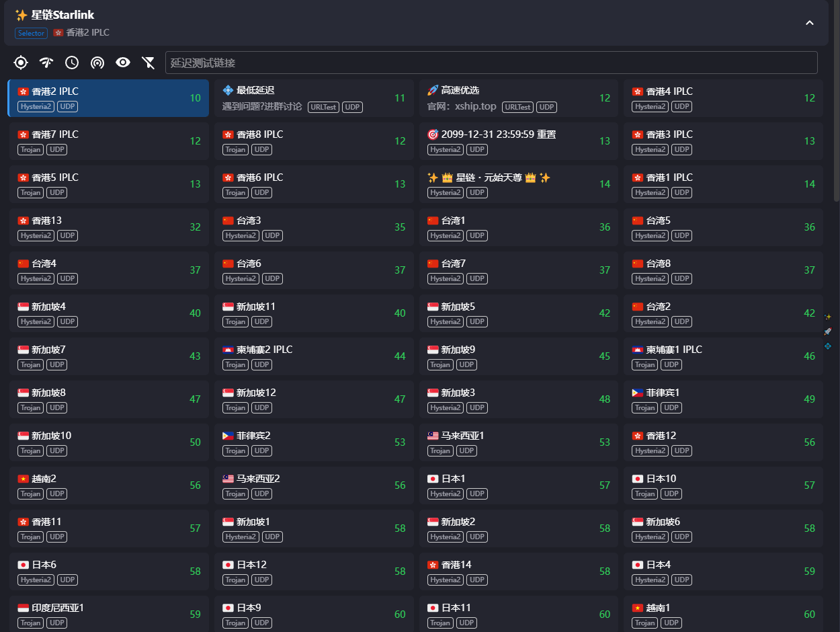
Task: Choose the 新加坡7 node
Action: [110, 356]
